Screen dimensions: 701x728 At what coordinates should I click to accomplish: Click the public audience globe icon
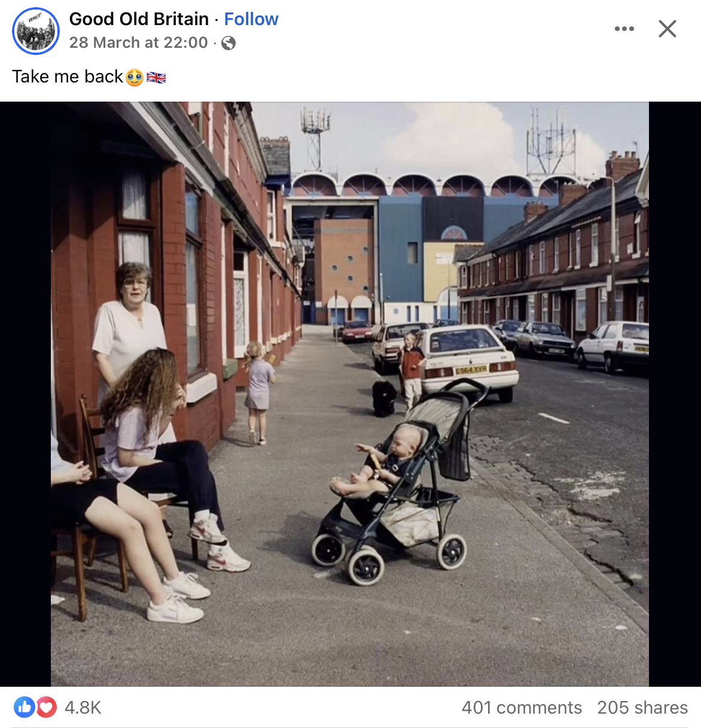pos(228,43)
